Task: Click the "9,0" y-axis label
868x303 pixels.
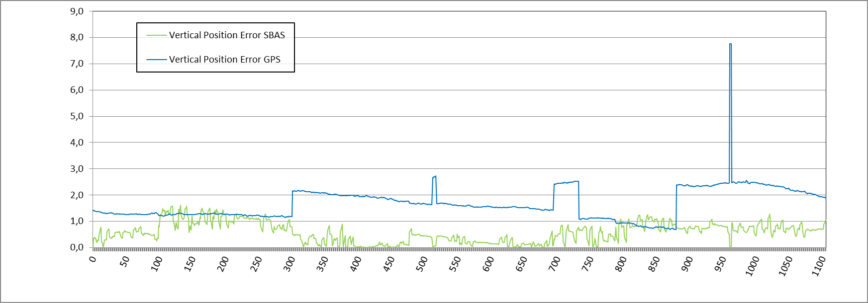Action: point(77,11)
